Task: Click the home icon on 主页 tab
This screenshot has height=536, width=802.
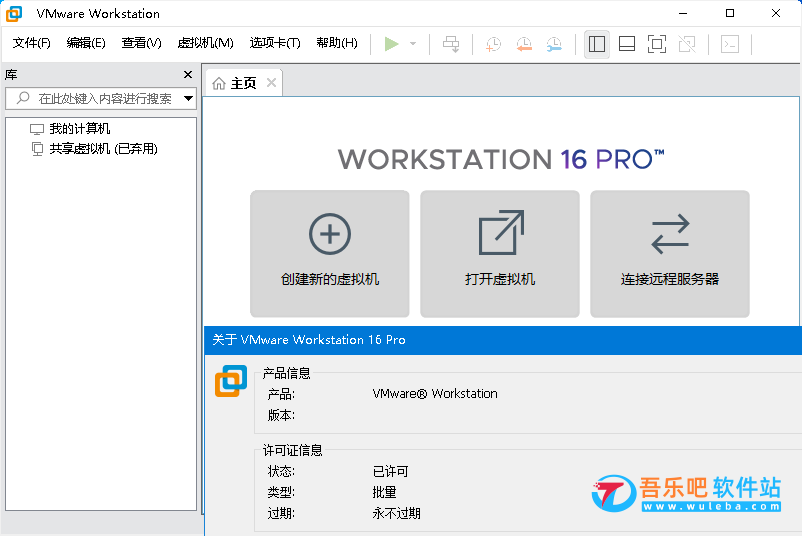Action: (219, 83)
